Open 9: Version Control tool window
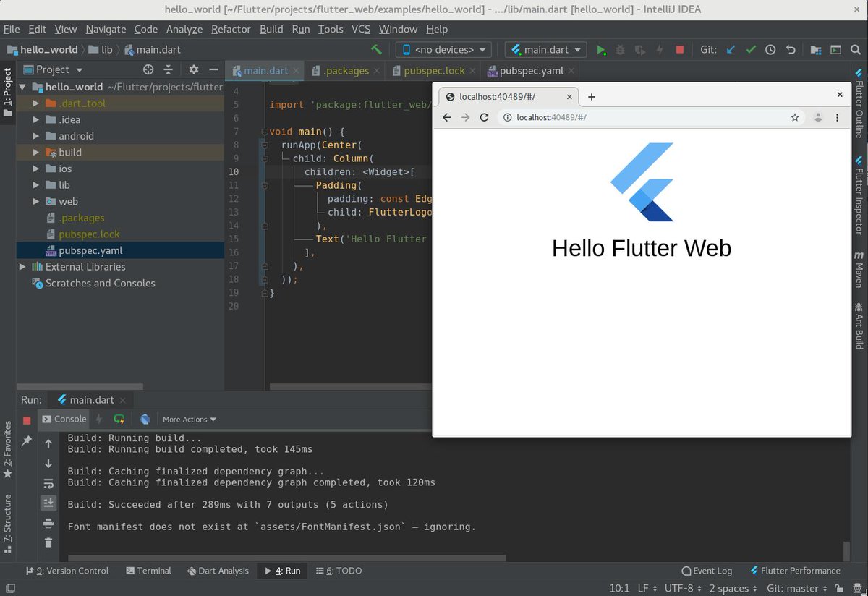Viewport: 868px width, 596px height. [67, 571]
